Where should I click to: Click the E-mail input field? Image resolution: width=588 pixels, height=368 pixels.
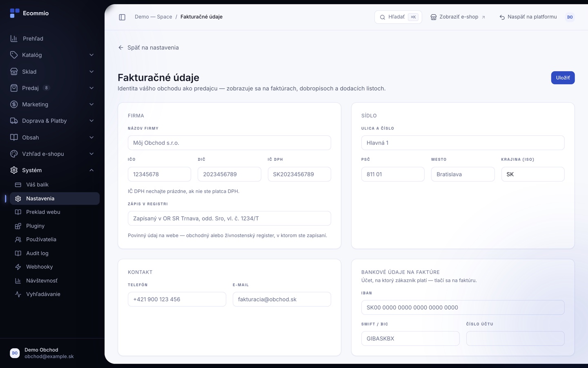point(282,299)
